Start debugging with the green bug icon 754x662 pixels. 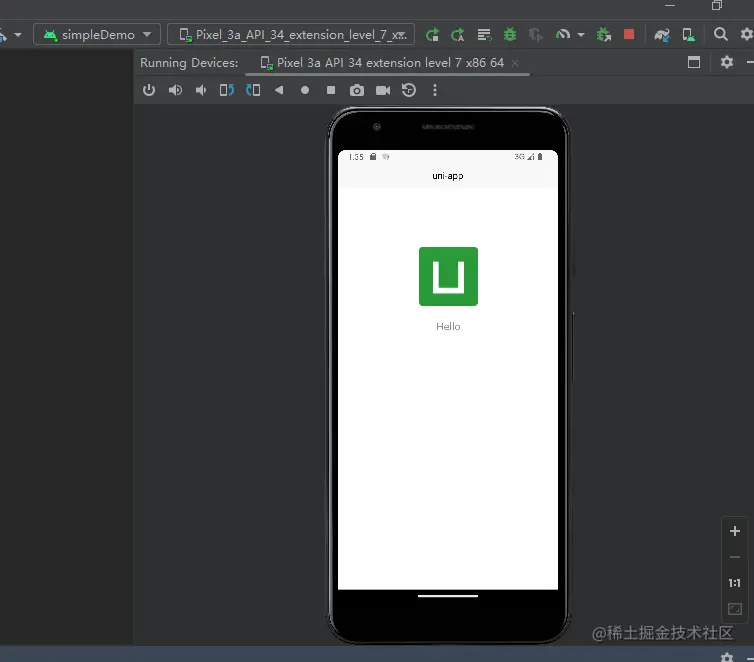click(x=510, y=35)
